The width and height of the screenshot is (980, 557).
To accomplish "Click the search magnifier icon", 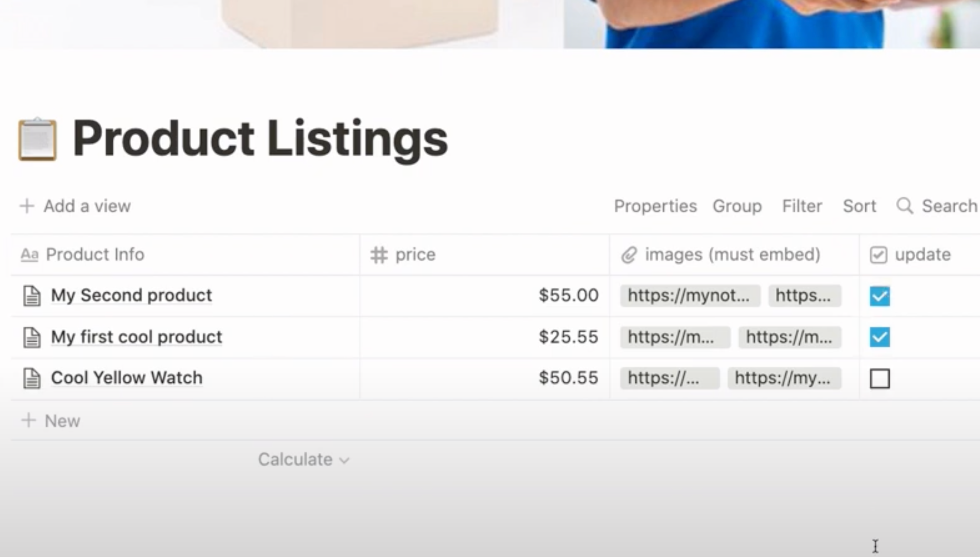I will point(904,206).
